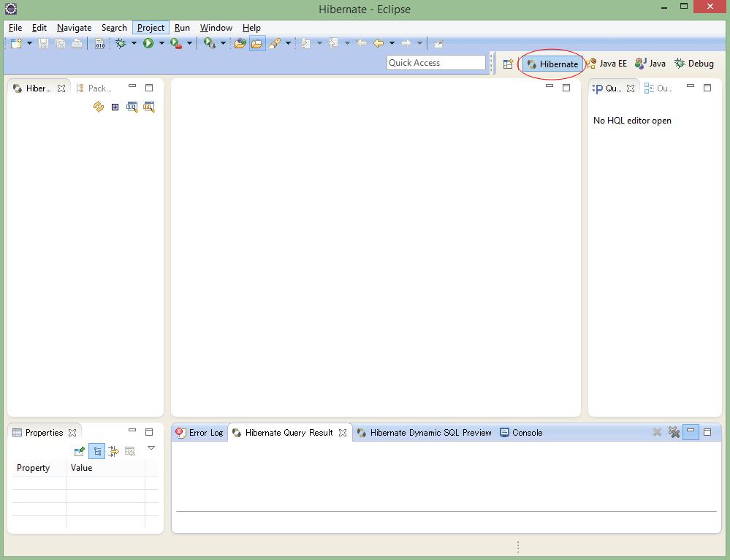Viewport: 730px width, 560px height.
Task: Open the Properties View Menu triangle
Action: pyautogui.click(x=151, y=447)
